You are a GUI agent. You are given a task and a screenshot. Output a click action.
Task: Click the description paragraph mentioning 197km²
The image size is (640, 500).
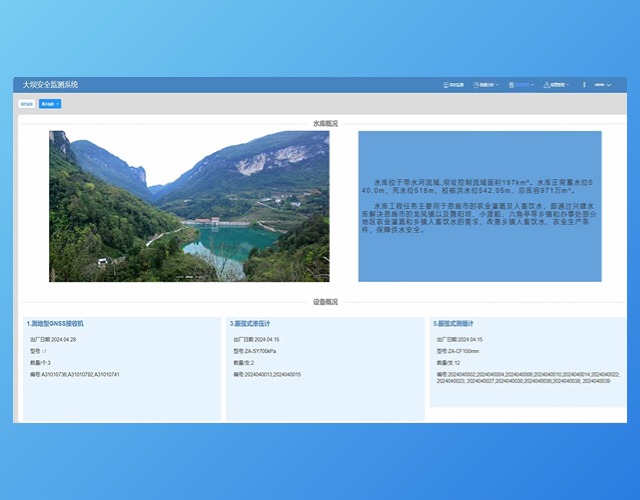478,187
